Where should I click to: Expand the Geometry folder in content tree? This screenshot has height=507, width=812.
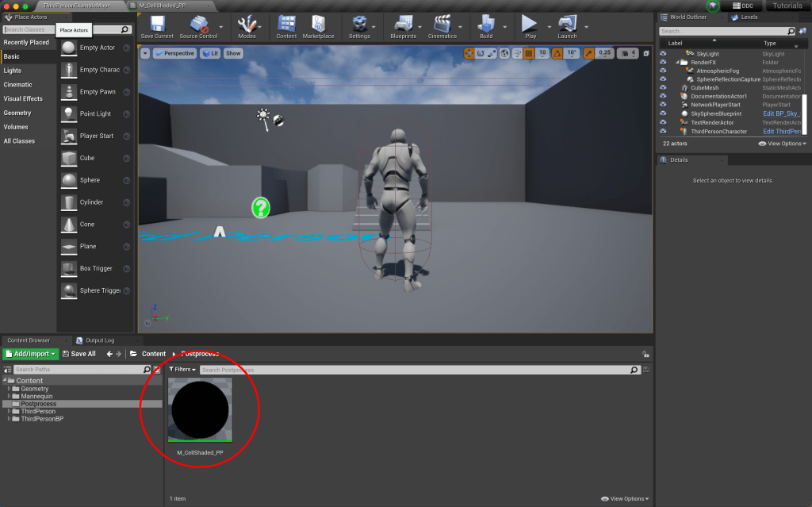pyautogui.click(x=9, y=389)
